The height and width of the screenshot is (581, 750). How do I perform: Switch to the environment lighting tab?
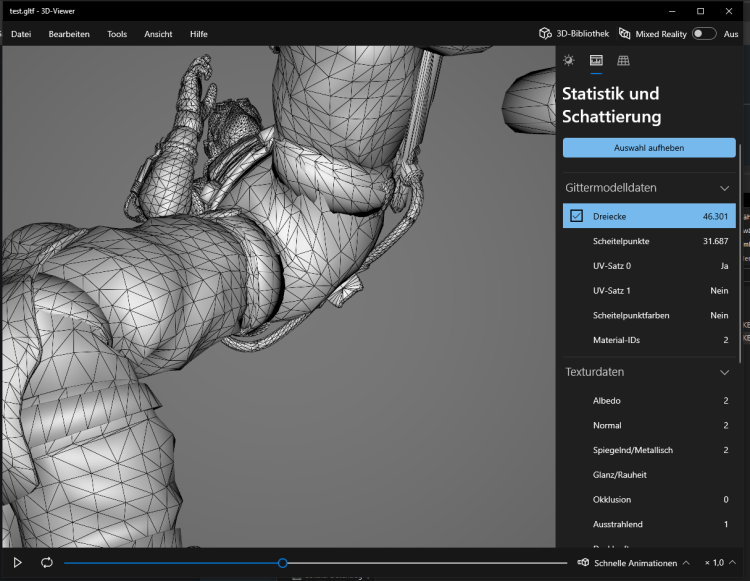pos(569,61)
